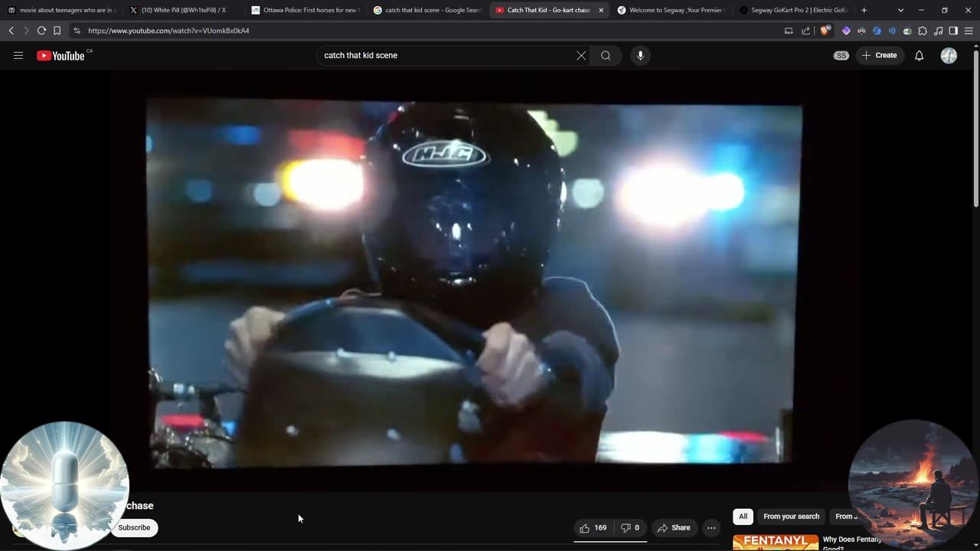The width and height of the screenshot is (980, 551).
Task: Share the video
Action: 674,527
